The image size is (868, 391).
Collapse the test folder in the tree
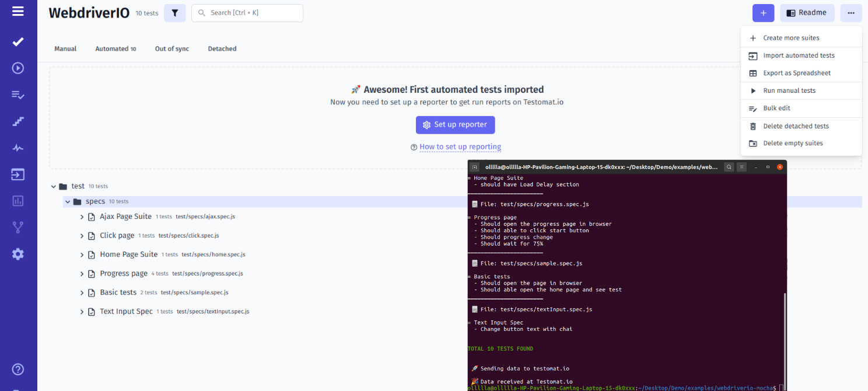(53, 186)
